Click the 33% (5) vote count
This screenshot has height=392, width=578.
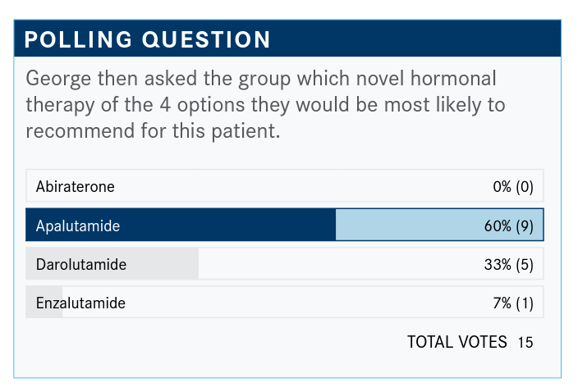click(x=509, y=265)
